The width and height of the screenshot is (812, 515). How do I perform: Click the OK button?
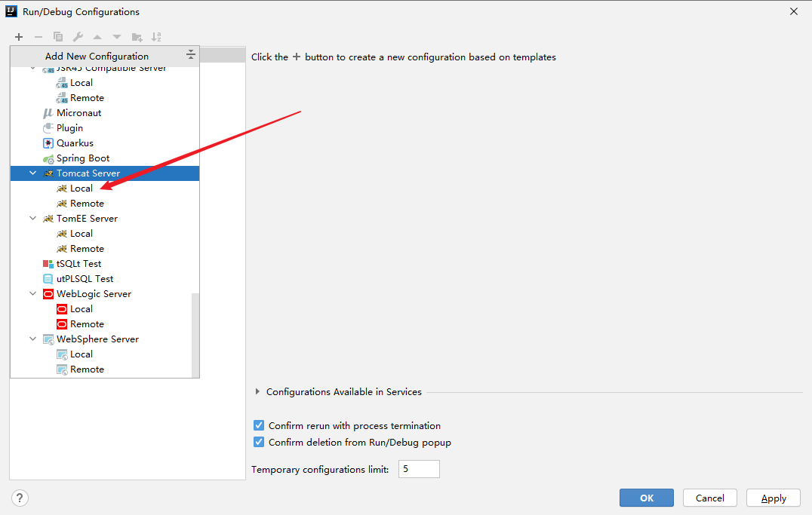(646, 498)
